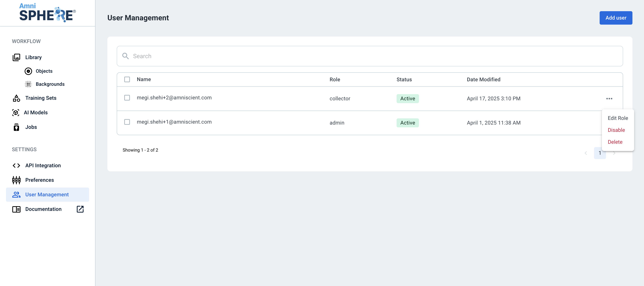Open the three-dot menu for the collector user
Viewport: 644px width, 286px height.
[x=609, y=98]
